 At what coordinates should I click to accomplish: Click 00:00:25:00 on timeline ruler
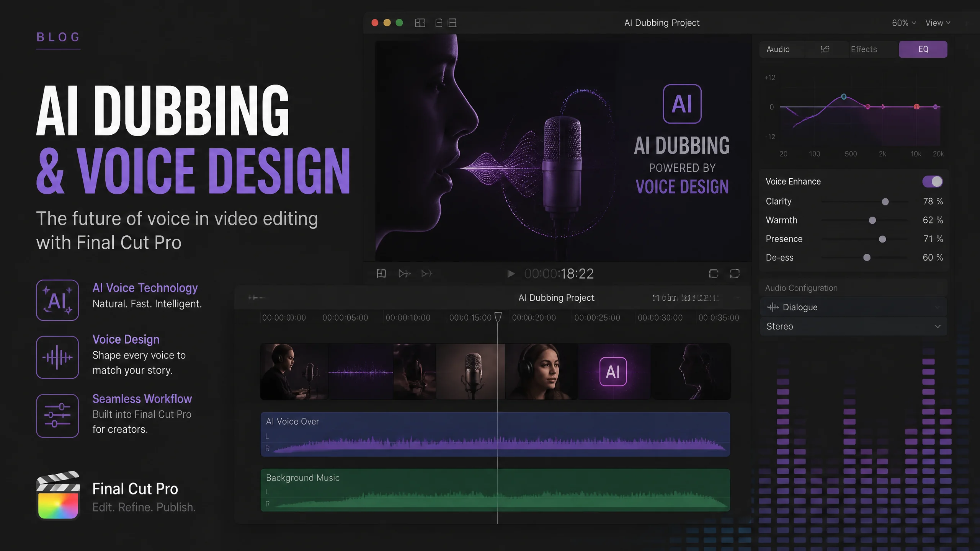[597, 318]
